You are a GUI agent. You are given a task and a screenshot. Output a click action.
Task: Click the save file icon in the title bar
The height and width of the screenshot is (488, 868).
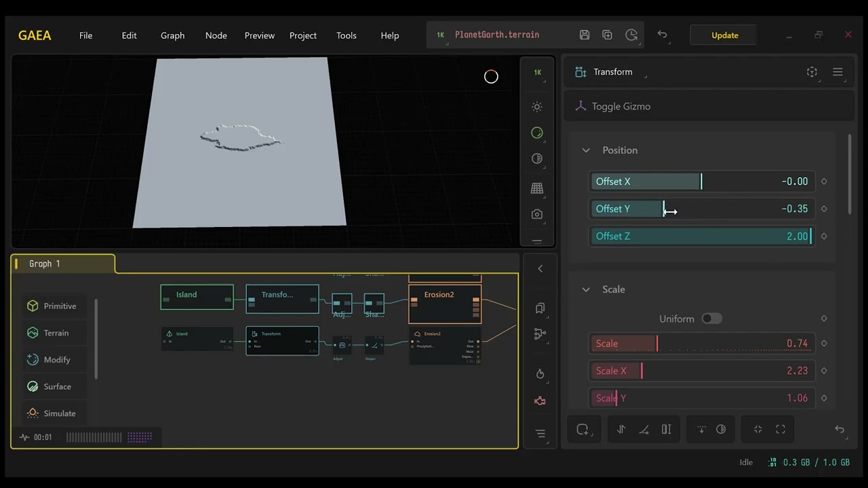coord(585,35)
